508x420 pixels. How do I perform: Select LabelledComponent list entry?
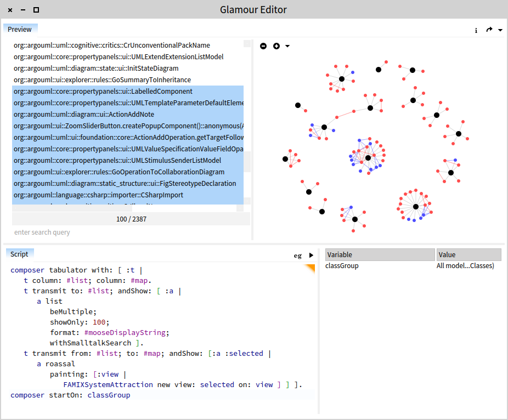128,92
